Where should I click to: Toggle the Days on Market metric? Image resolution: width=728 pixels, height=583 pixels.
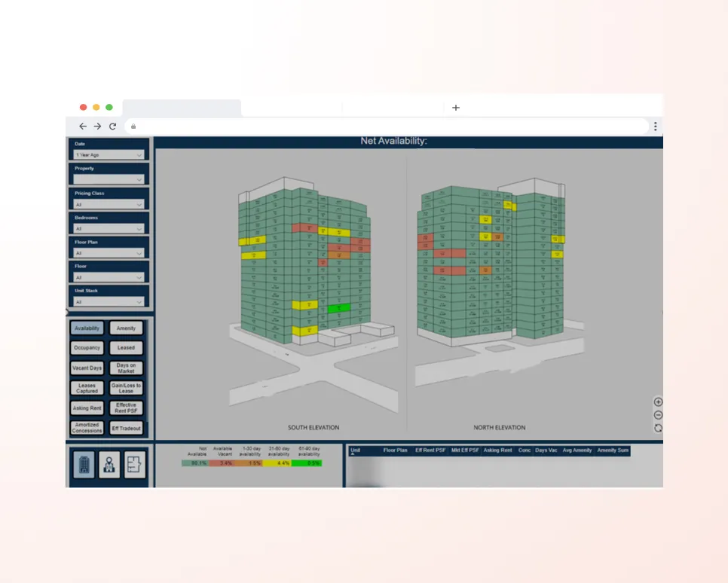pos(126,368)
